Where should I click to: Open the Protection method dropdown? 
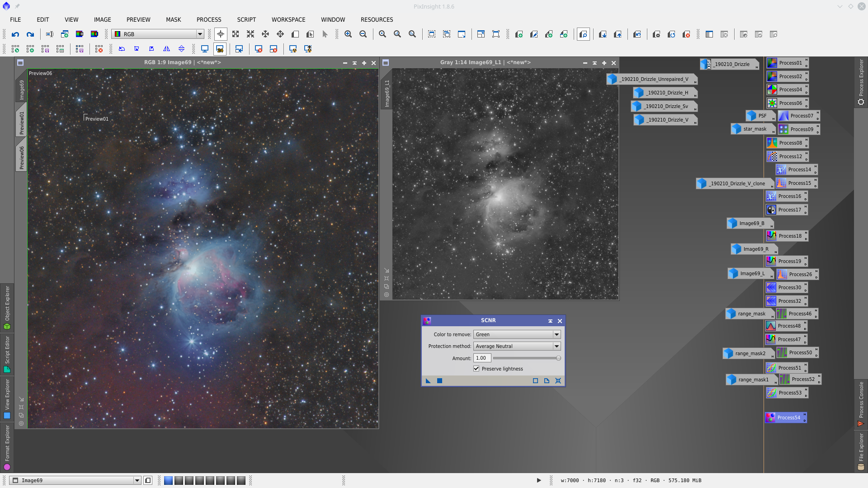pos(517,346)
